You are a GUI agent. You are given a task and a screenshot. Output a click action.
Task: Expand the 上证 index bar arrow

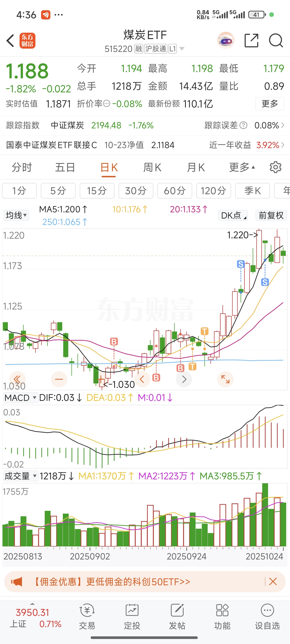pyautogui.click(x=32, y=604)
